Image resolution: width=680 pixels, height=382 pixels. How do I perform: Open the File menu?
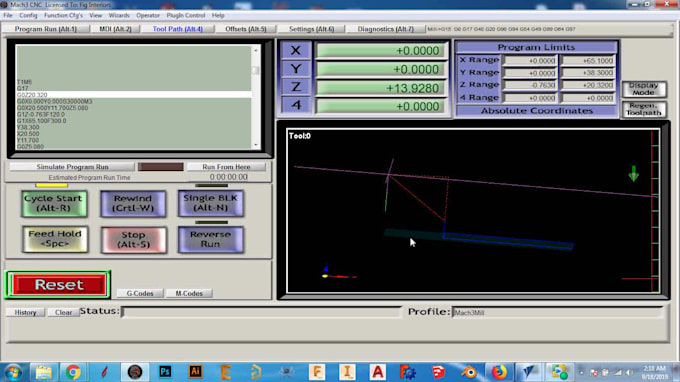click(8, 15)
